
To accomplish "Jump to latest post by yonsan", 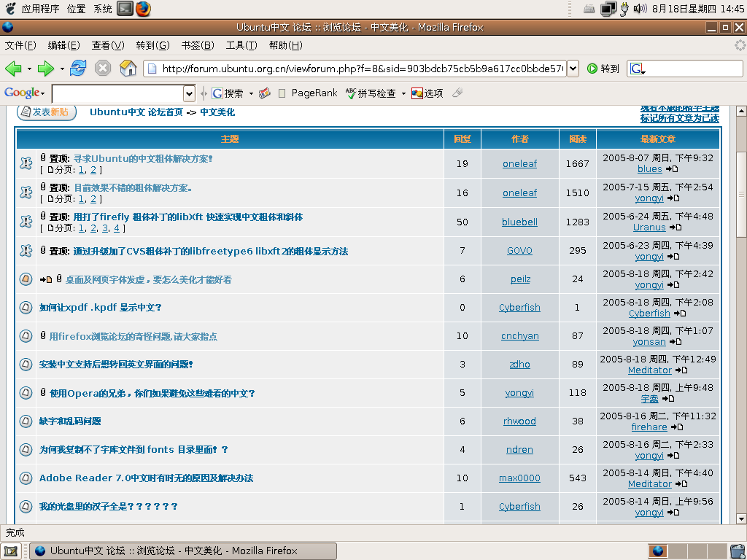I will (675, 341).
